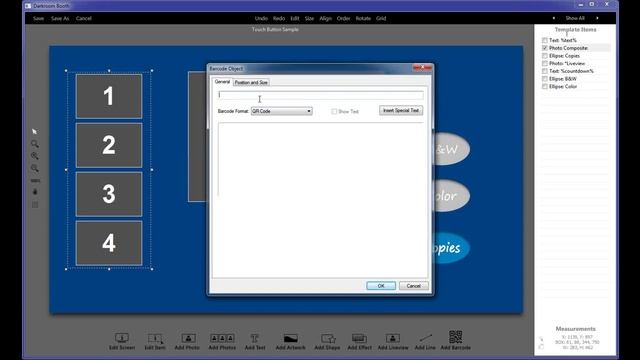Screen dimensions: 640x360
Task: Click Cancel in the top bar
Action: pos(84,18)
